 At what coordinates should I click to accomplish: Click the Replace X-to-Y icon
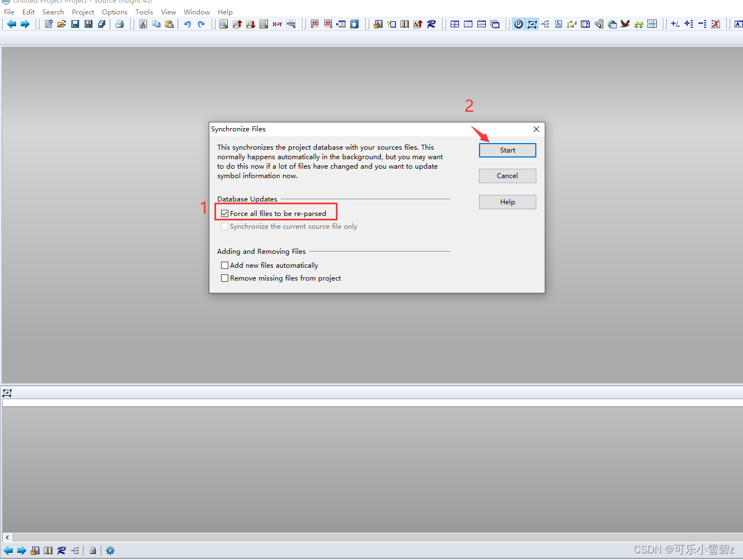pyautogui.click(x=277, y=24)
